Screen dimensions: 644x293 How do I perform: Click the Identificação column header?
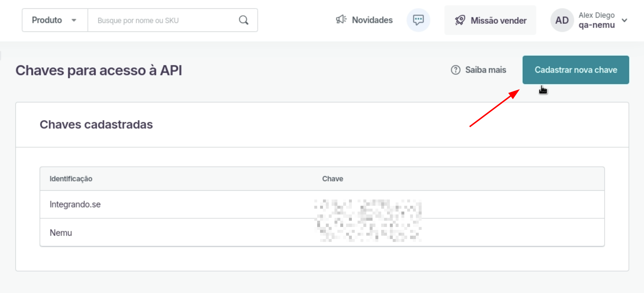[71, 179]
